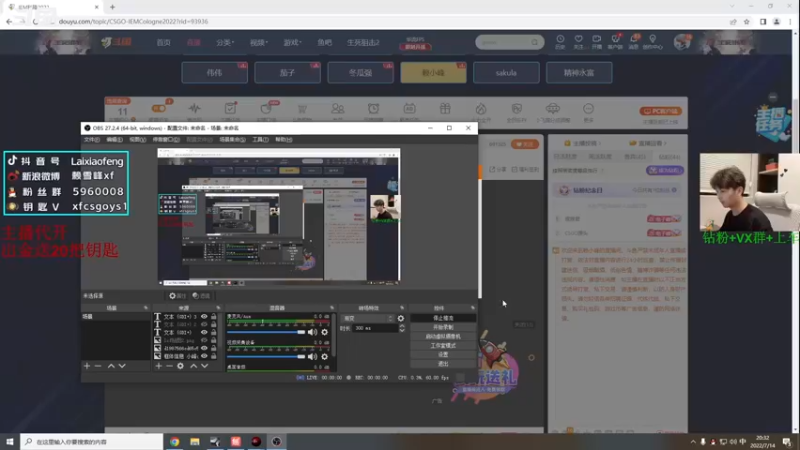The height and width of the screenshot is (450, 800).
Task: Open the scene transition type dropdown
Action: point(367,318)
